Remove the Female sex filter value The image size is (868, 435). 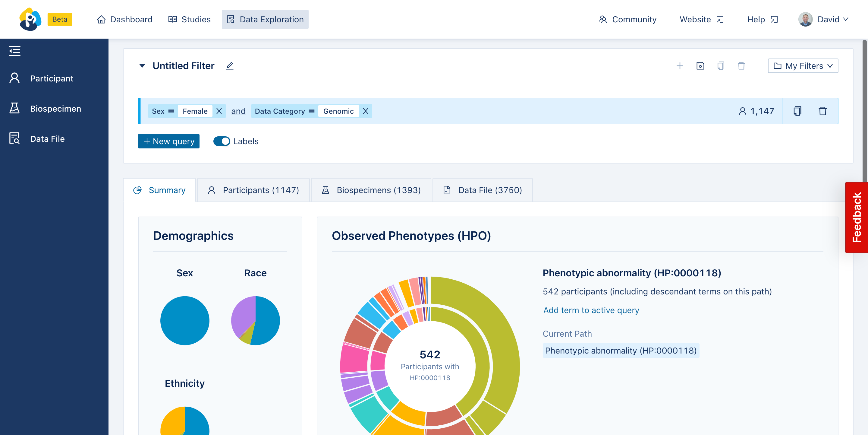(x=219, y=111)
